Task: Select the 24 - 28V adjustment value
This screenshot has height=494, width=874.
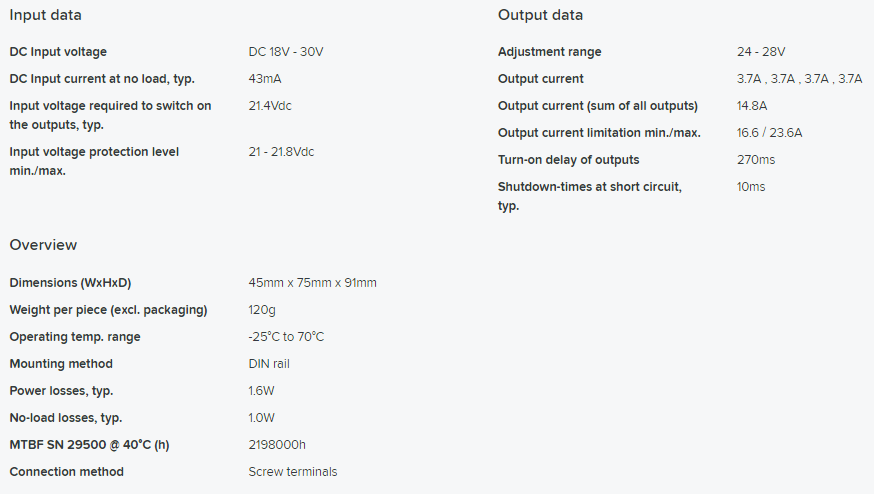Action: tap(761, 52)
